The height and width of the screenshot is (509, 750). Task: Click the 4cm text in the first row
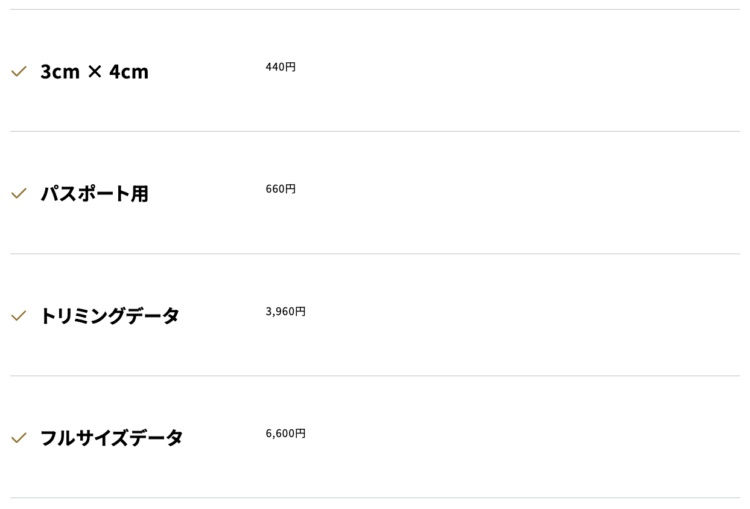(x=129, y=72)
